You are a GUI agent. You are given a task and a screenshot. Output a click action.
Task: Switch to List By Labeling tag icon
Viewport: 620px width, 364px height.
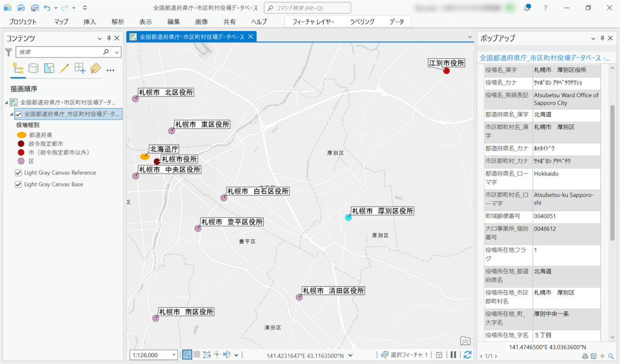[95, 68]
